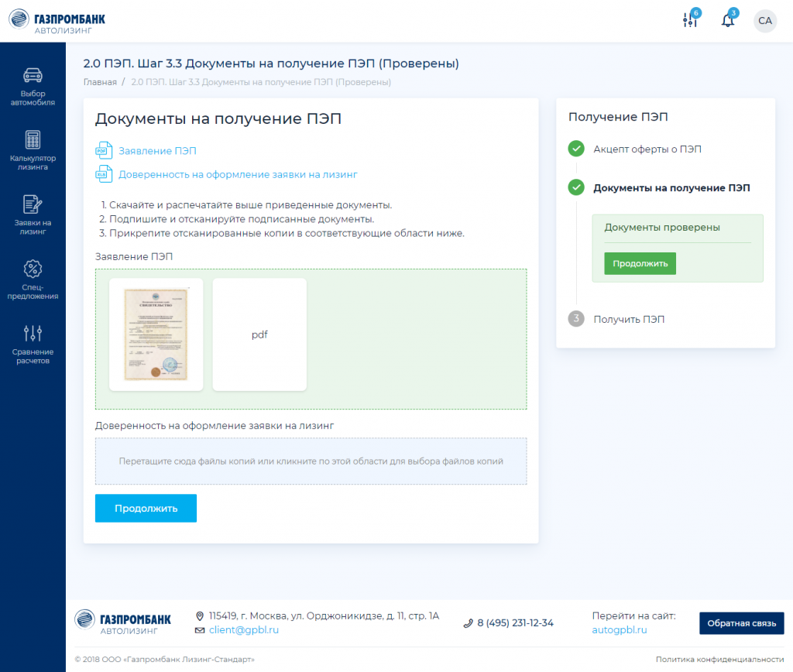Open the scanned certificate thumbnail
This screenshot has width=793, height=672.
[x=156, y=334]
